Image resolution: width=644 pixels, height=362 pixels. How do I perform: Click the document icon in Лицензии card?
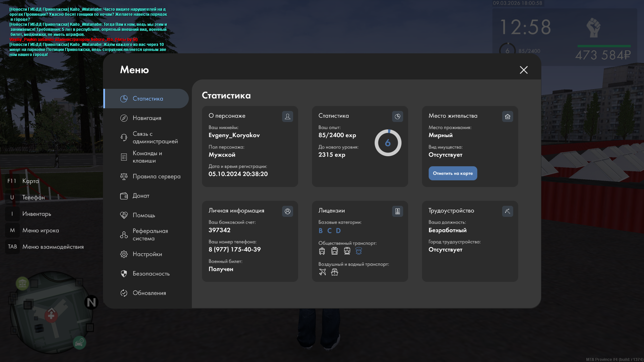click(x=397, y=211)
